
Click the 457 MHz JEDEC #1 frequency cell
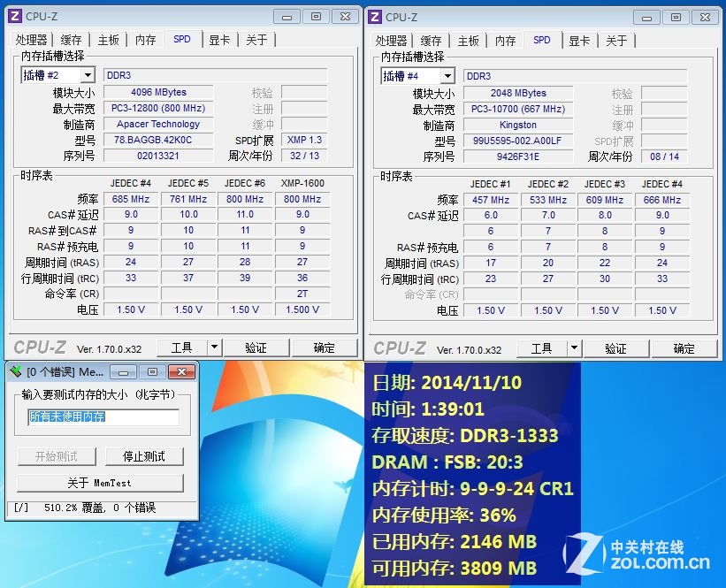pos(491,200)
